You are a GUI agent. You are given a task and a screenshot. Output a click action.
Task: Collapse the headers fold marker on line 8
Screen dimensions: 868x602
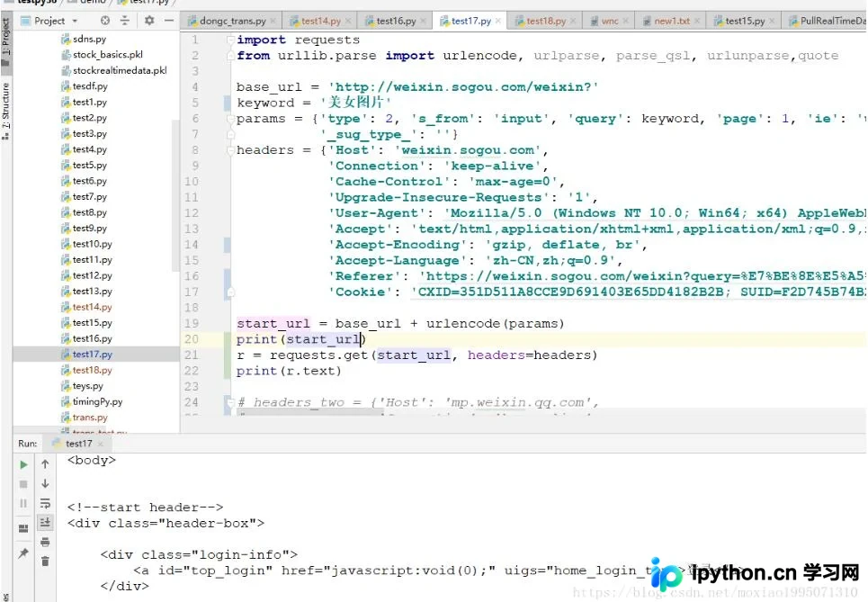(x=231, y=150)
